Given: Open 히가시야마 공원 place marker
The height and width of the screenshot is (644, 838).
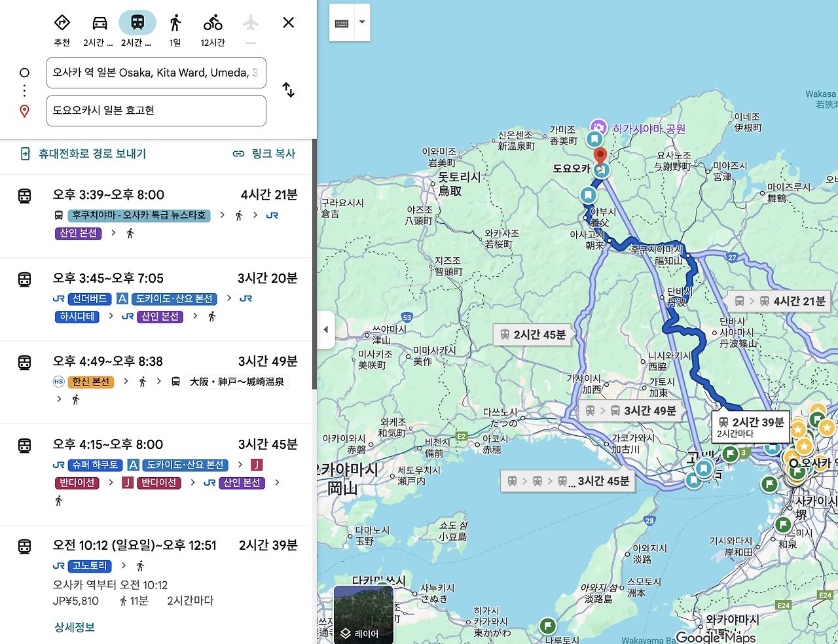Looking at the screenshot, I should (x=598, y=127).
